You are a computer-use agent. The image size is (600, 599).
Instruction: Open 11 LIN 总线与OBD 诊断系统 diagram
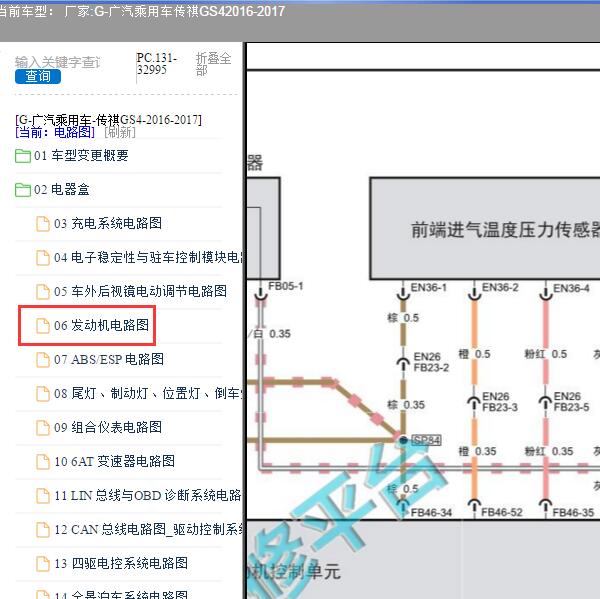[148, 496]
